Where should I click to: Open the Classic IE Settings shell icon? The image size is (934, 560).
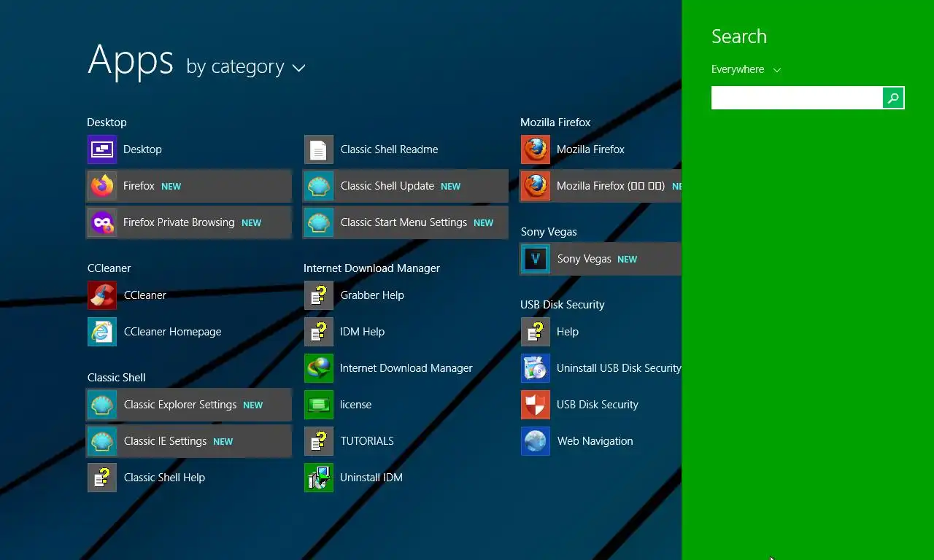pos(102,441)
